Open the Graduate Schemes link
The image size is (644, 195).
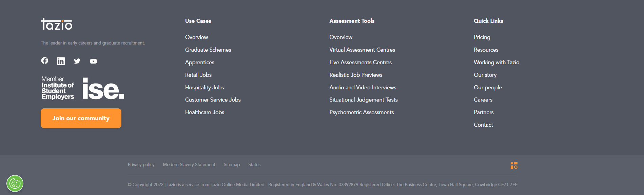click(x=208, y=50)
